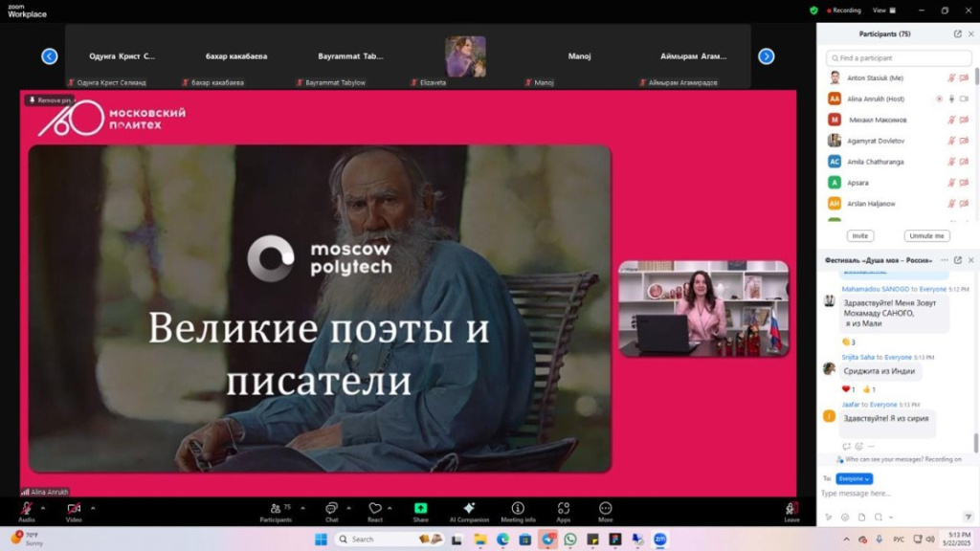Screen dimensions: 980x551
Task: Click video-off icon for Amila Chathuranga
Action: [x=964, y=162]
